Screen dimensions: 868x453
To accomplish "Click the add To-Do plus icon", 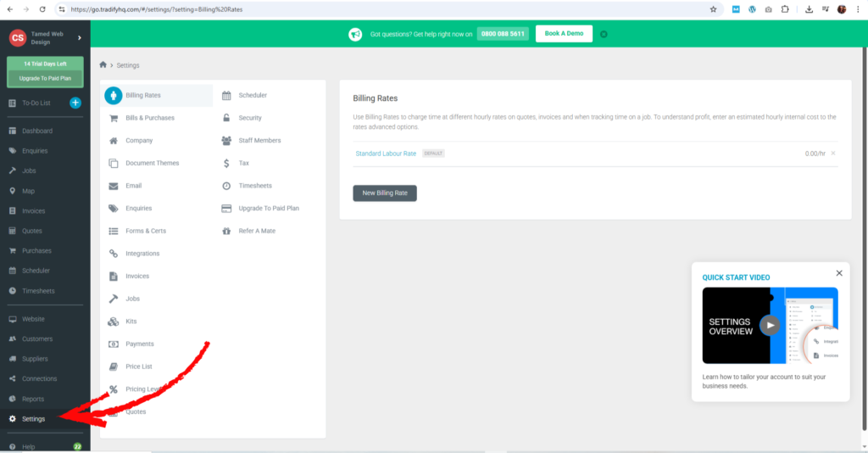I will 75,103.
